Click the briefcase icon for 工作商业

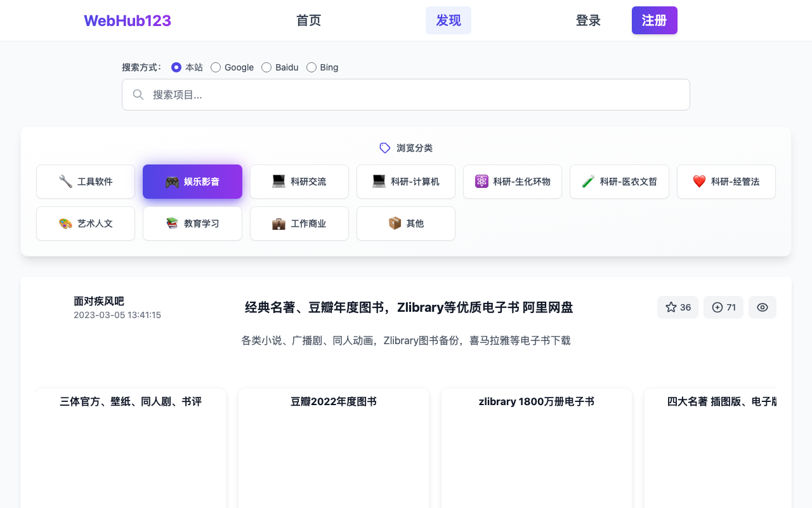[278, 224]
